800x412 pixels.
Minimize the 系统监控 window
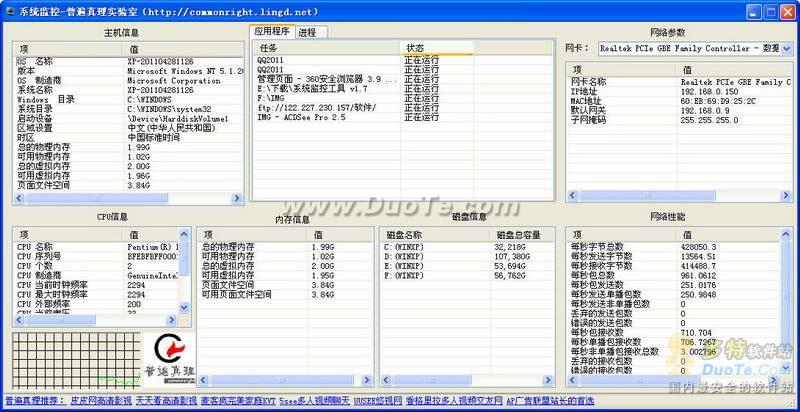(x=753, y=12)
